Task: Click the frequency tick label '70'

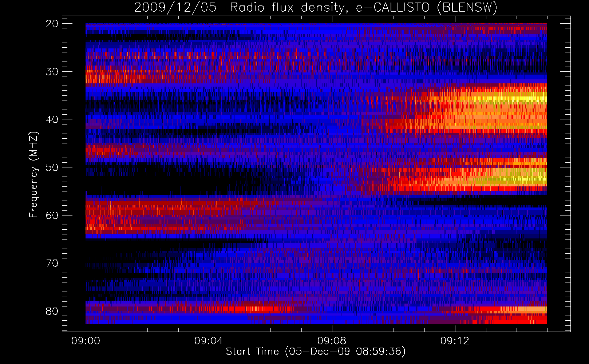Action: (x=52, y=263)
